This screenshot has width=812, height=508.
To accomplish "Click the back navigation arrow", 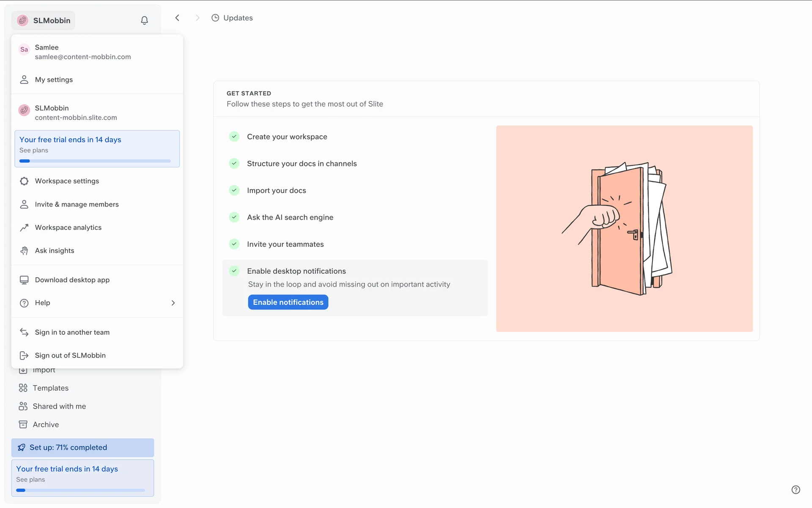I will (x=177, y=18).
